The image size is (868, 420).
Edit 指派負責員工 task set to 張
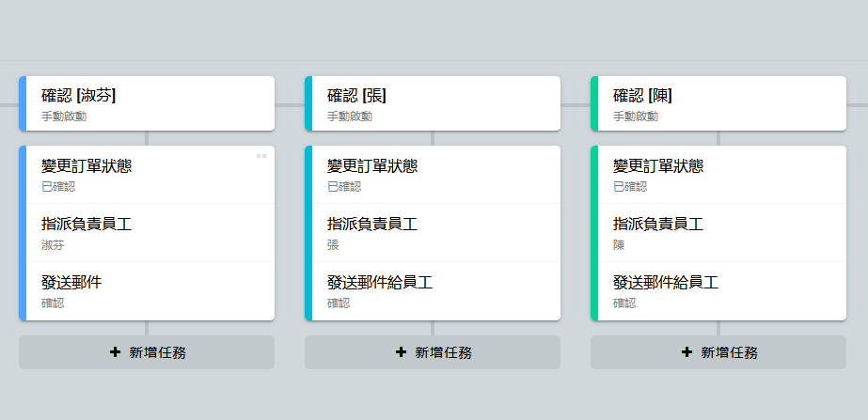434,233
